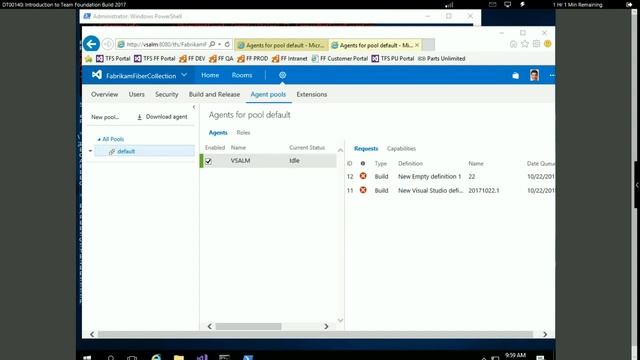Switch to Build and Release tab
This screenshot has height=360, width=640.
click(x=214, y=94)
